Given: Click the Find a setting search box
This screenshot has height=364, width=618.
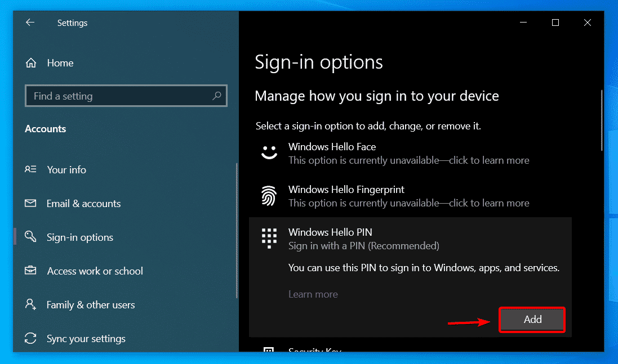Looking at the screenshot, I should click(x=126, y=96).
